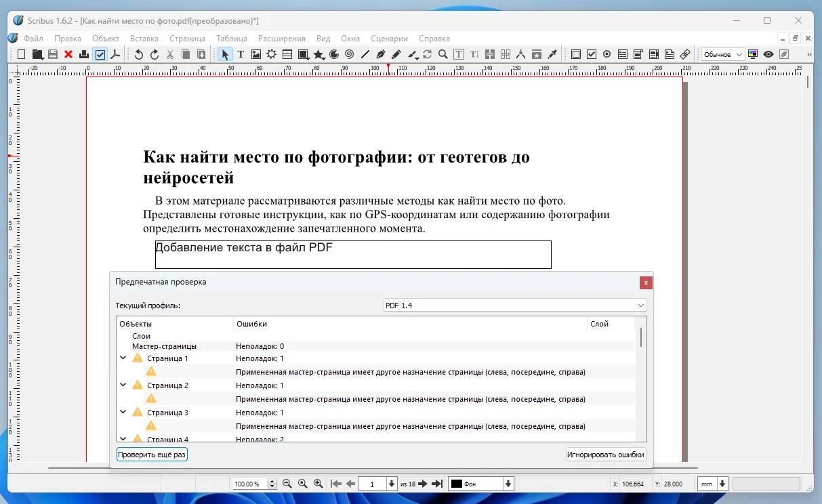Click the colorful color management swatch icon
The height and width of the screenshot is (504, 822).
pyautogui.click(x=753, y=54)
